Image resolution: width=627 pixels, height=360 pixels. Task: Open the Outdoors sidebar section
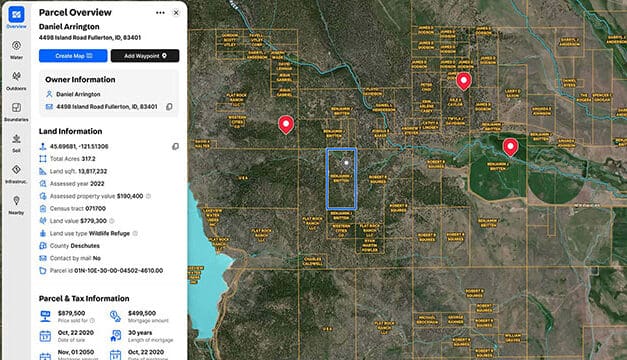coord(16,80)
